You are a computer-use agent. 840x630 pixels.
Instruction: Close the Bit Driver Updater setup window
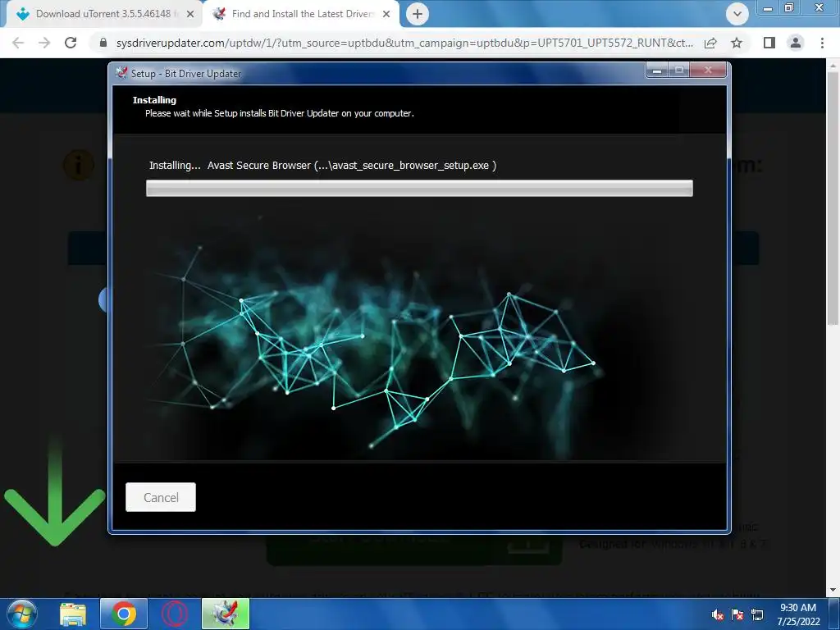point(708,71)
